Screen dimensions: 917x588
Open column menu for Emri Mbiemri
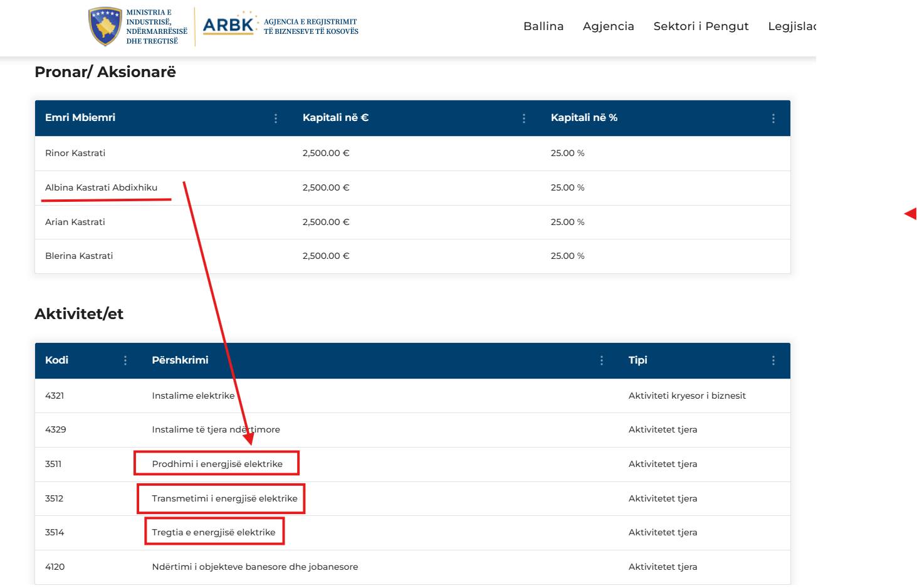pyautogui.click(x=276, y=118)
